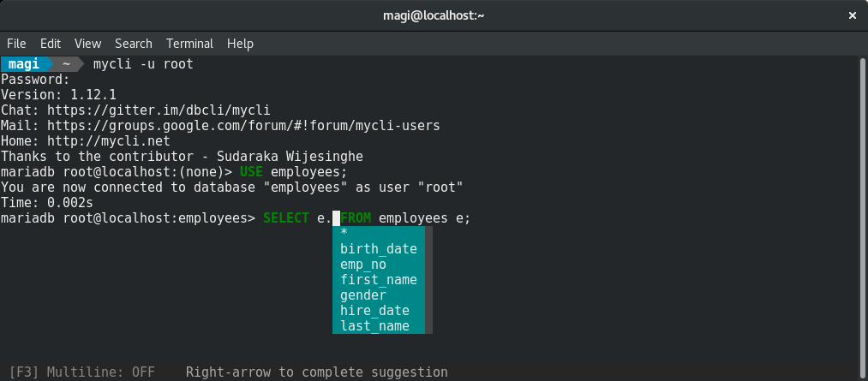The width and height of the screenshot is (868, 381).
Task: Select the * completion suggestion
Action: pyautogui.click(x=379, y=233)
